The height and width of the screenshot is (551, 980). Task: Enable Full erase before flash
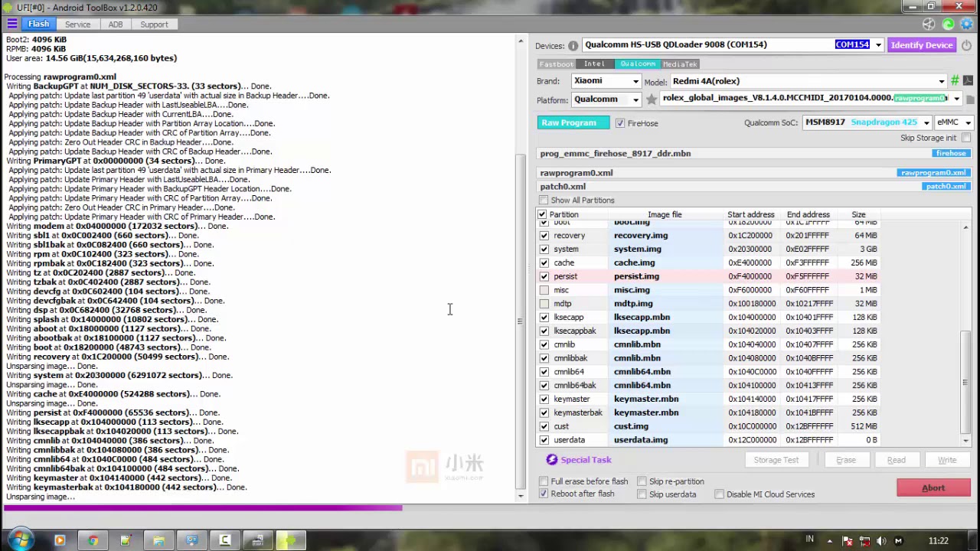544,481
